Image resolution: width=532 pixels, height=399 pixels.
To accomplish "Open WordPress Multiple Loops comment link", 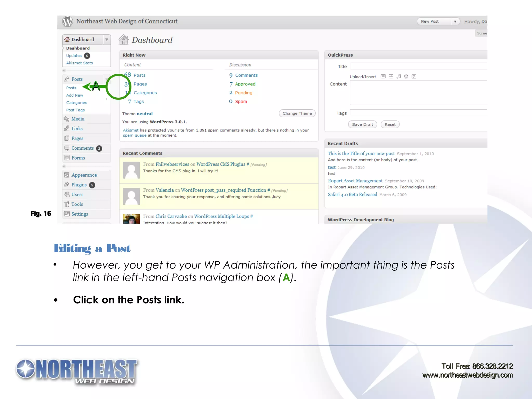I will tap(222, 216).
